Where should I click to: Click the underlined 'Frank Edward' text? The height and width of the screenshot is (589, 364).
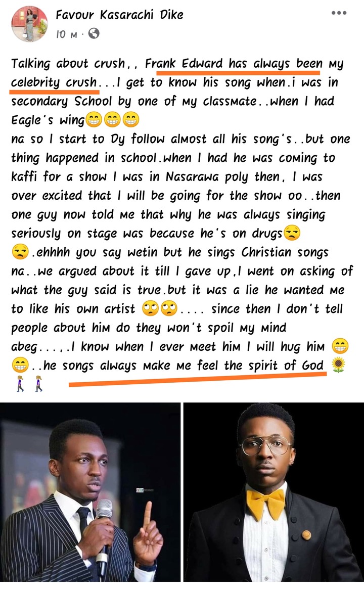[184, 64]
